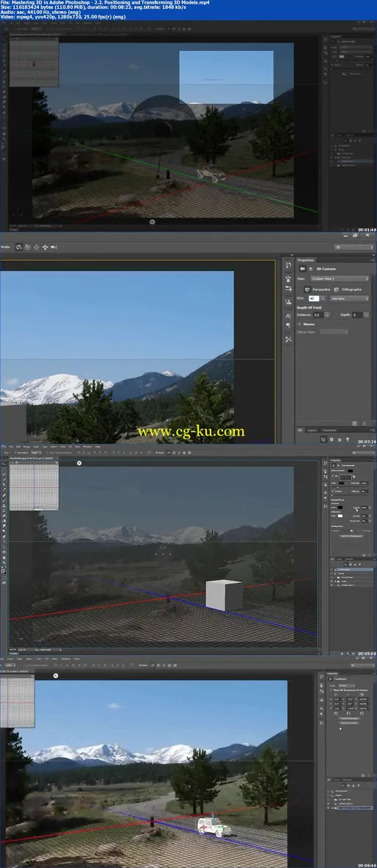Click trash icon at Properties bottom, 00:03:26 frame
This screenshot has height=868, width=377.
click(364, 424)
